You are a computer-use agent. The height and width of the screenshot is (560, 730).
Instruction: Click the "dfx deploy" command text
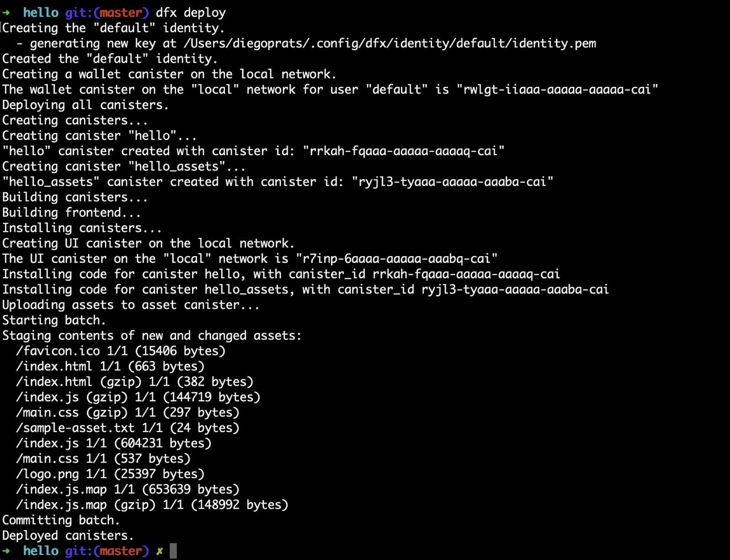191,13
